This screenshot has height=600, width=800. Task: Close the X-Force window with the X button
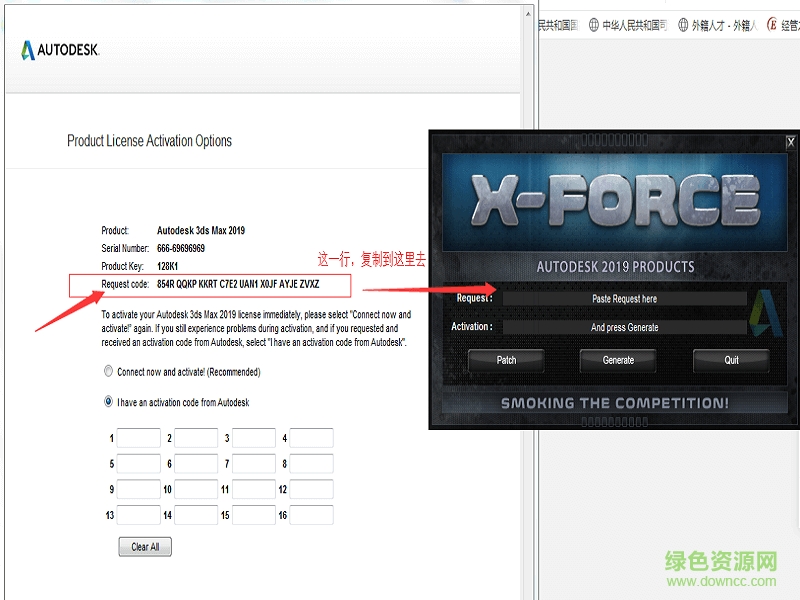790,142
